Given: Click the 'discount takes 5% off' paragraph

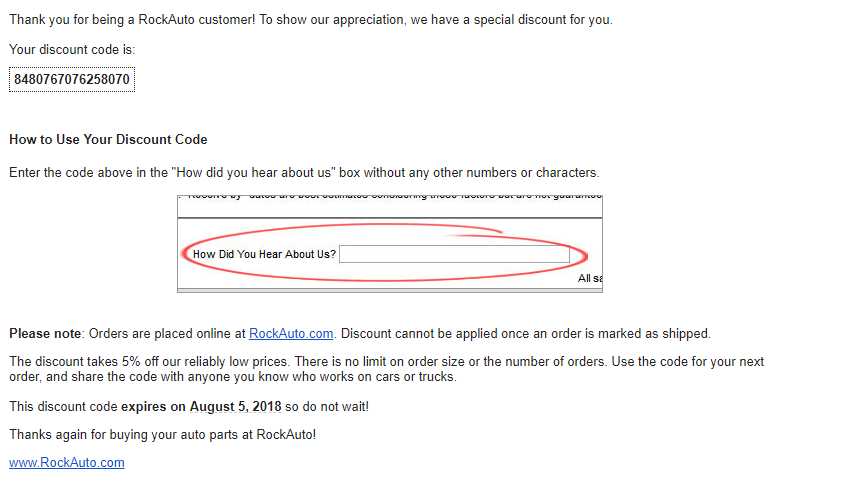Looking at the screenshot, I should [x=386, y=369].
